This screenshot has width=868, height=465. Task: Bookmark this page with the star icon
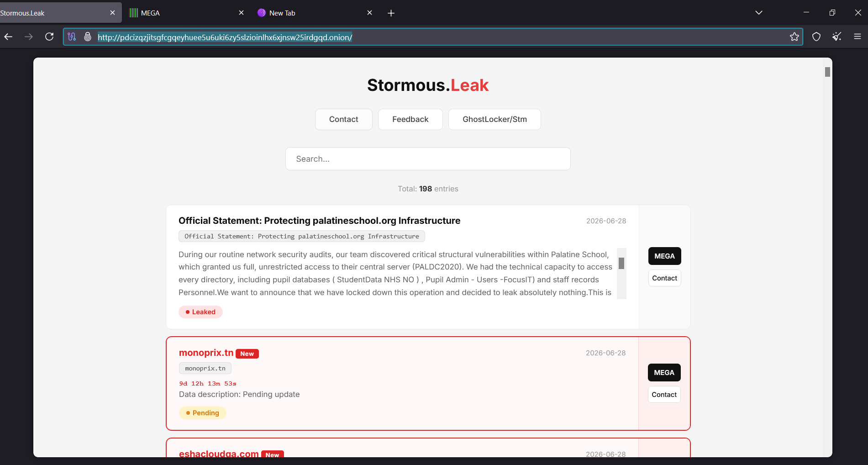point(794,37)
